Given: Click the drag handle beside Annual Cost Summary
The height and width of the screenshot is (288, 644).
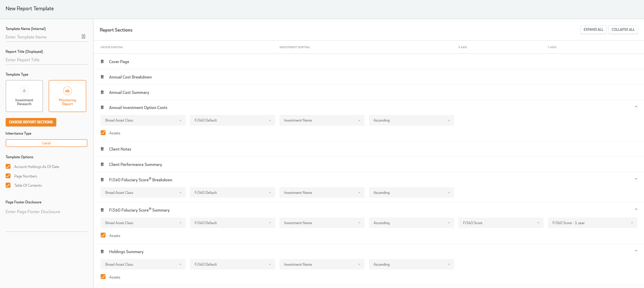Looking at the screenshot, I should point(102,92).
